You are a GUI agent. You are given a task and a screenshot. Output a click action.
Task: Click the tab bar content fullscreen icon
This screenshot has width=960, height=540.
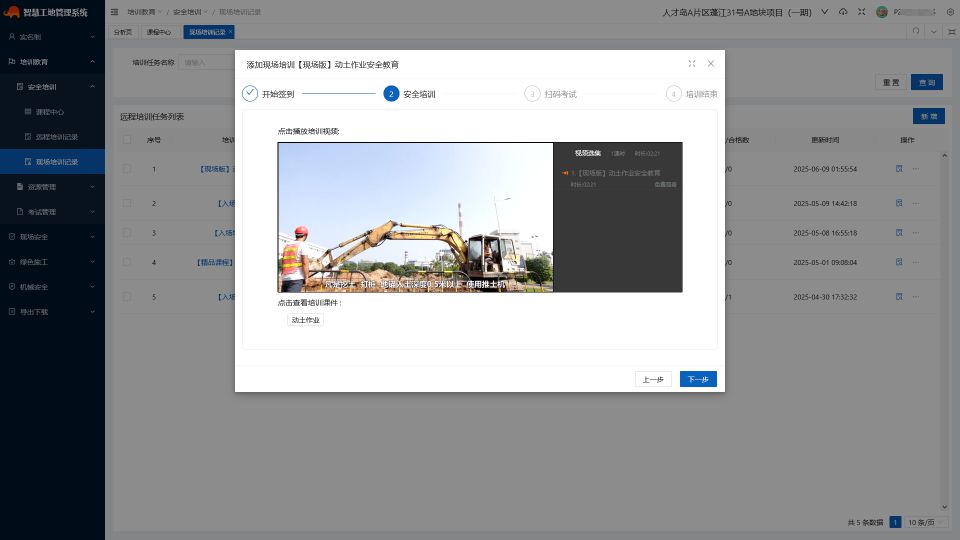click(x=952, y=32)
